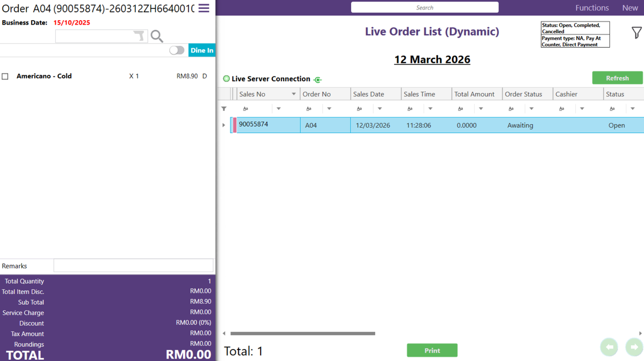Open the Functions menu
The image size is (644, 361).
(592, 8)
